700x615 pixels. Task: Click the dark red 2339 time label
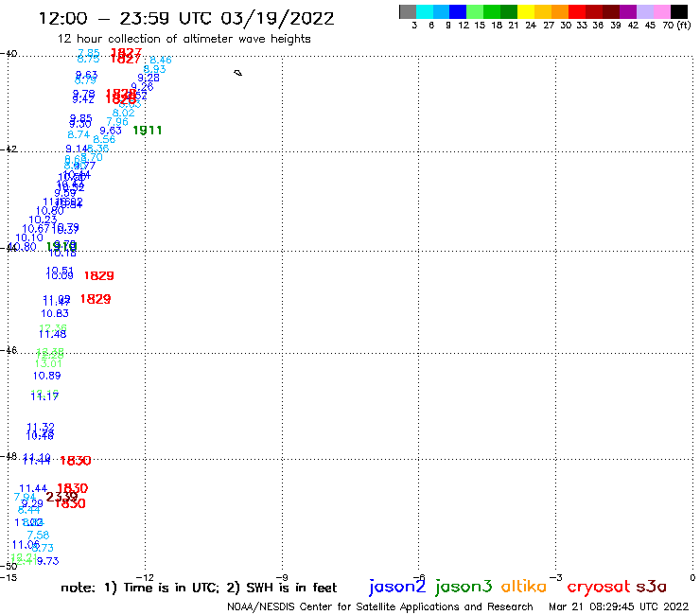(61, 496)
